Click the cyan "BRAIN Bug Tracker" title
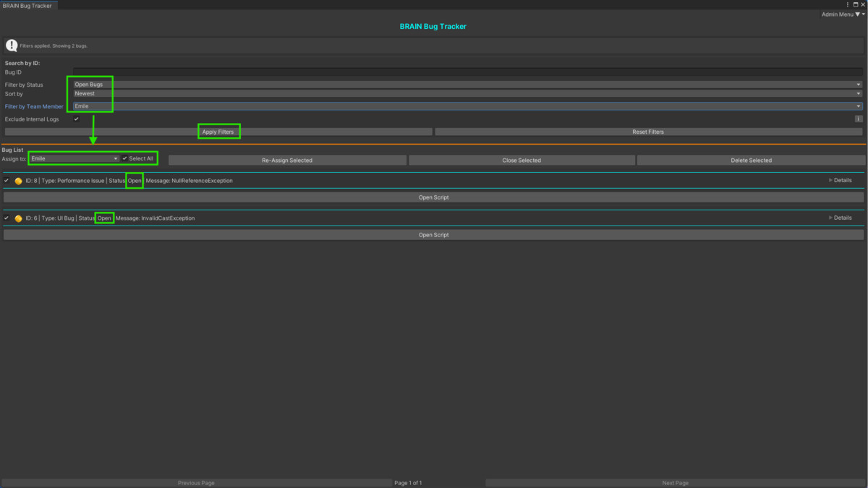Image resolution: width=868 pixels, height=488 pixels. pos(433,27)
